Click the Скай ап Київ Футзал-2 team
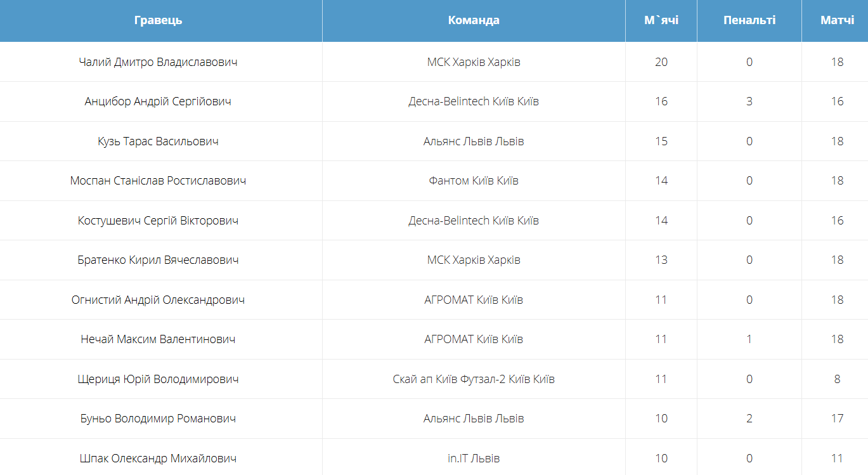Viewport: 868px width, 475px height. [474, 379]
